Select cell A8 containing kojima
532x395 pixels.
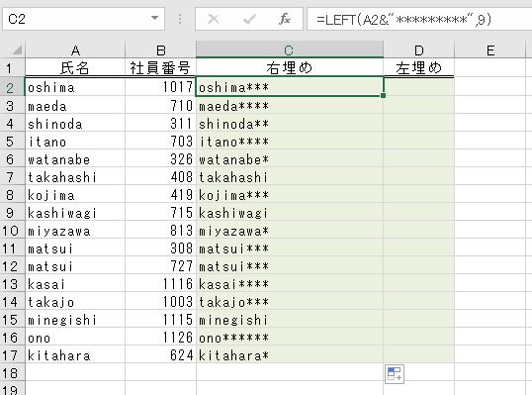[75, 195]
